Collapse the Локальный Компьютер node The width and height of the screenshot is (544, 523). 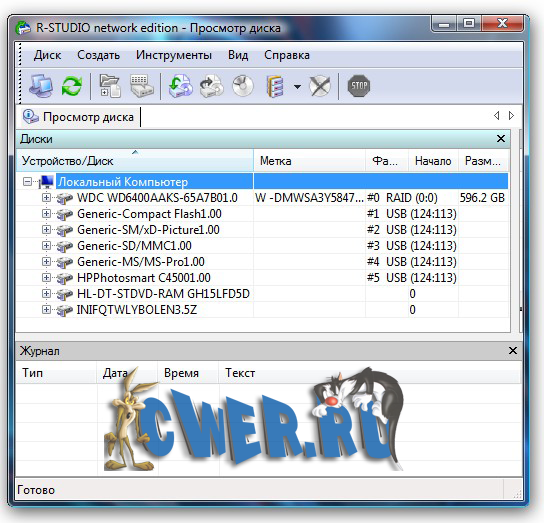(27, 182)
